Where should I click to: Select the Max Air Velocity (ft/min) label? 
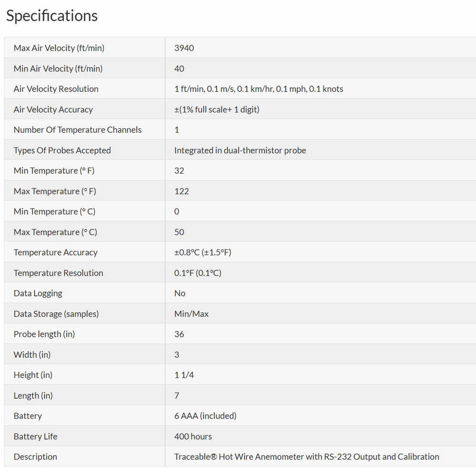pyautogui.click(x=59, y=48)
